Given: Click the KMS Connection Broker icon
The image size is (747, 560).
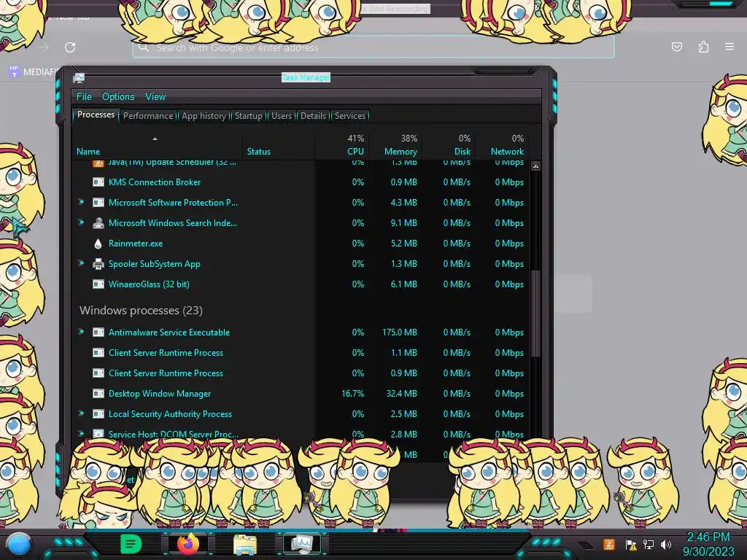Looking at the screenshot, I should (x=98, y=182).
